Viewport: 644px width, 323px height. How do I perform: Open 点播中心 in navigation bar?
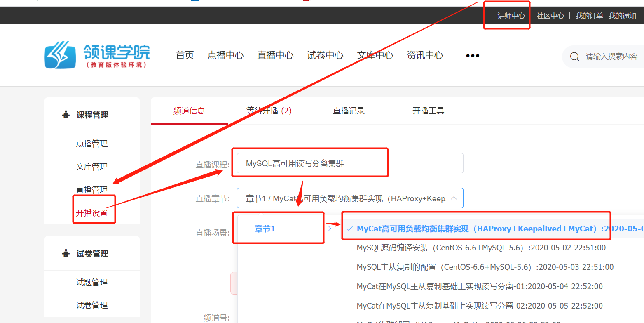pos(225,55)
